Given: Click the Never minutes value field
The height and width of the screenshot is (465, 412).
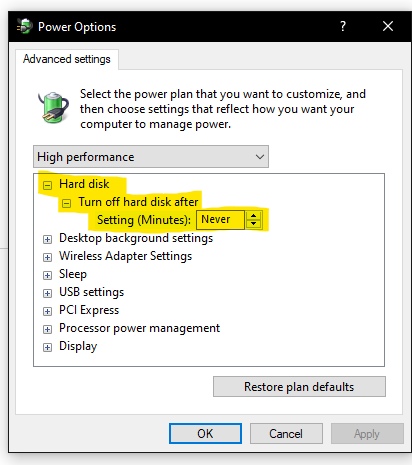Looking at the screenshot, I should point(220,220).
